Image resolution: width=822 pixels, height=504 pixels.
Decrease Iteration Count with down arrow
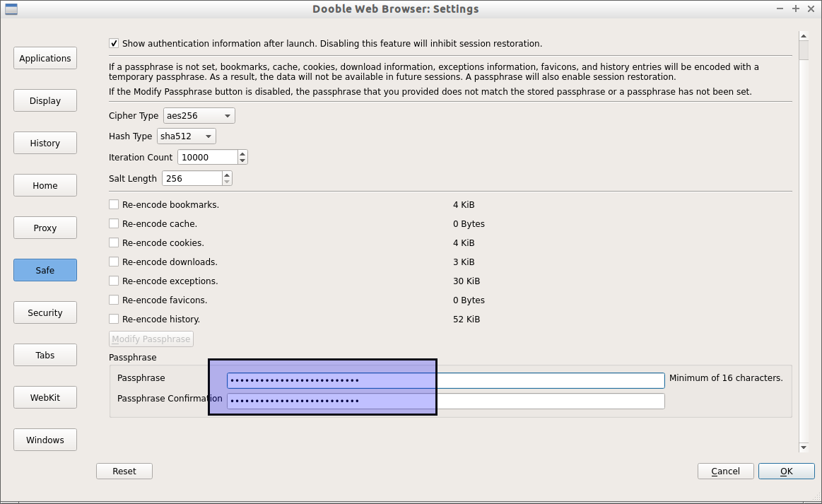242,160
